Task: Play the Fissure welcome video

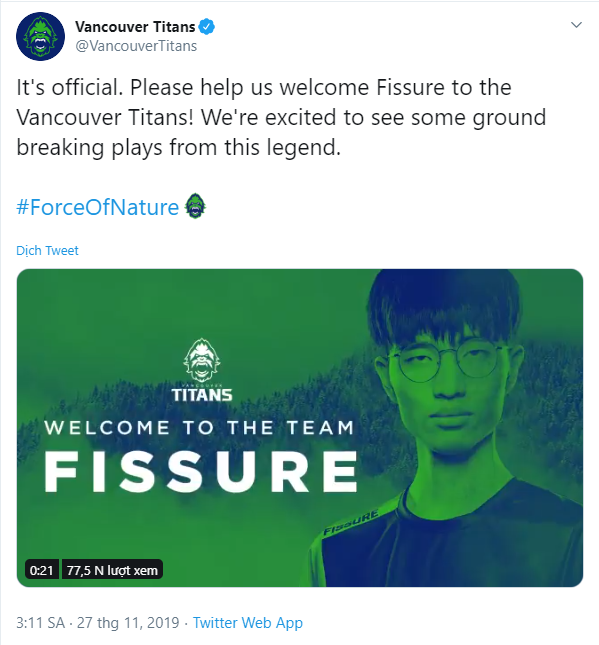Action: pos(300,428)
